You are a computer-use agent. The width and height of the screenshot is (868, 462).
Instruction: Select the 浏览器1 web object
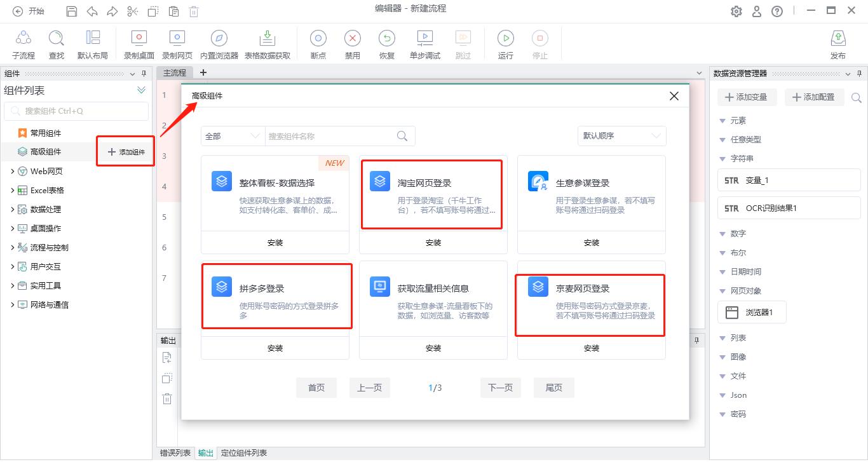click(x=752, y=313)
